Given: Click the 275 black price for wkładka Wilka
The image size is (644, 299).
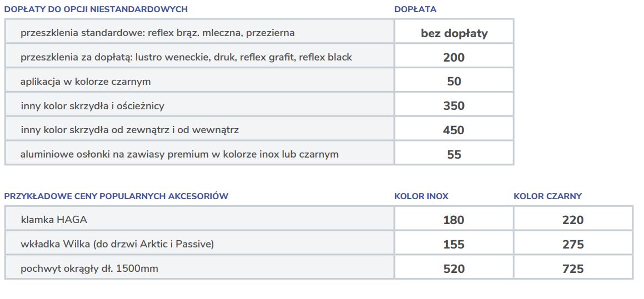Looking at the screenshot, I should click(x=573, y=245).
